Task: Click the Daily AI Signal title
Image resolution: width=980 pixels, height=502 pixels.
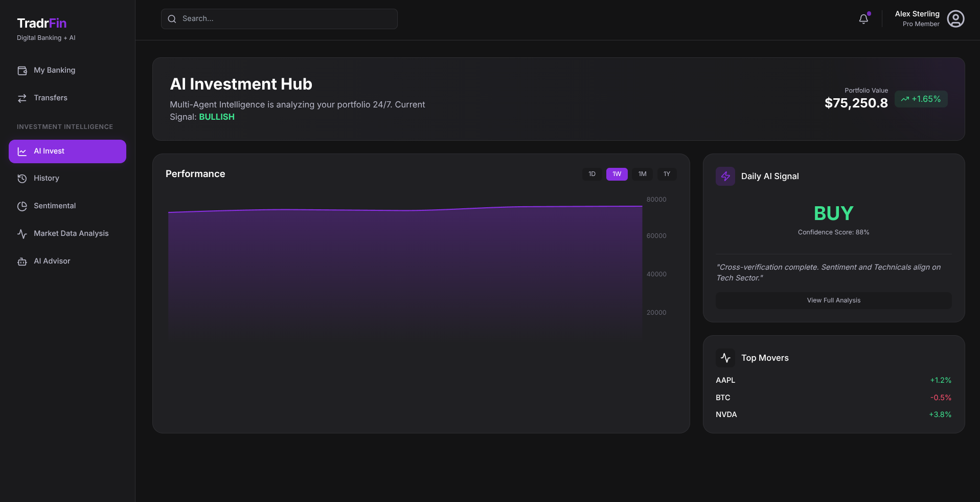Action: [x=770, y=177]
